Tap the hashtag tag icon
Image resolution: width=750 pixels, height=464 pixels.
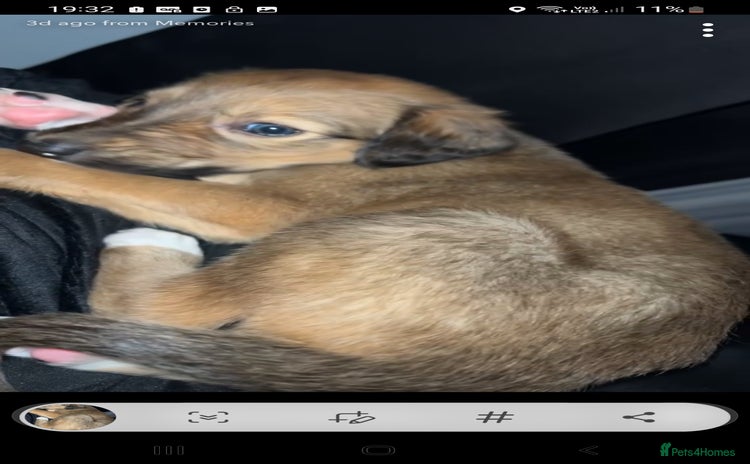(x=494, y=417)
